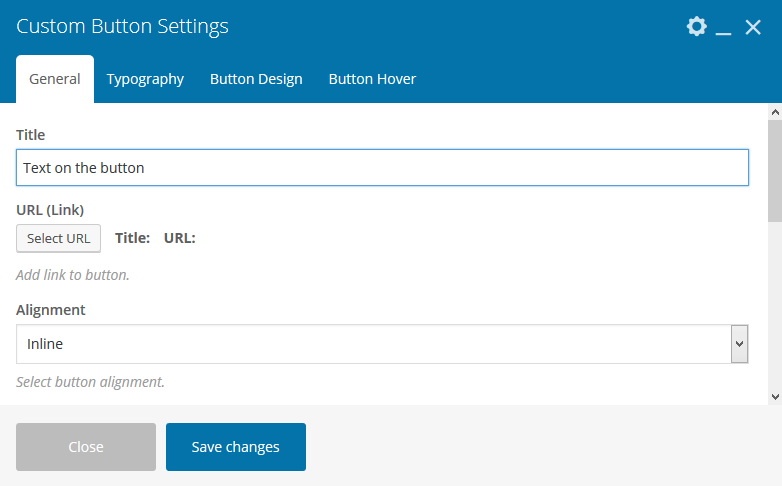Select the Button Hover tab
This screenshot has height=486, width=782.
pyautogui.click(x=372, y=79)
